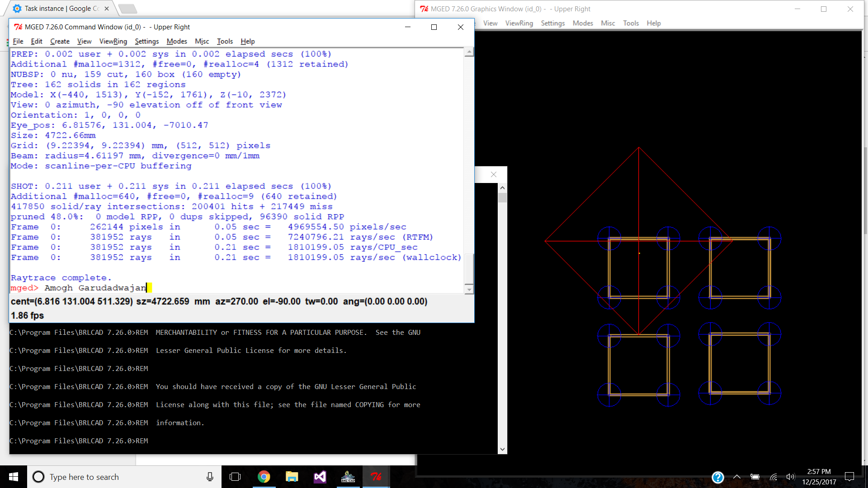Open View menu in Graphics Window

click(x=491, y=23)
